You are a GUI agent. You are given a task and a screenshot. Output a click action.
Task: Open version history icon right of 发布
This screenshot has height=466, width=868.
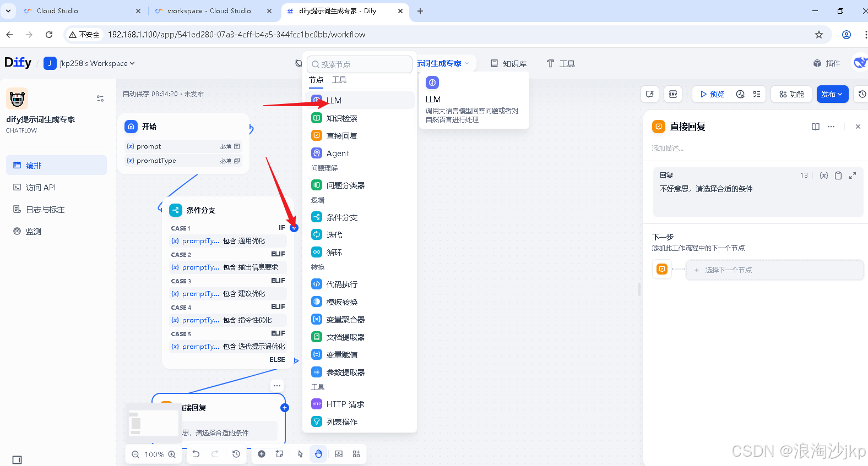pos(862,94)
